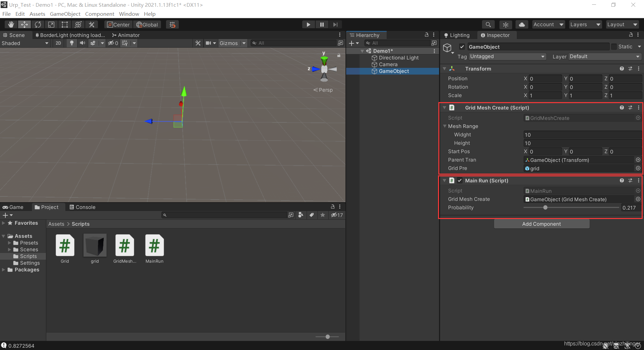Screen dimensions: 644x350
Task: Toggle scene lighting bulb icon
Action: tap(71, 43)
